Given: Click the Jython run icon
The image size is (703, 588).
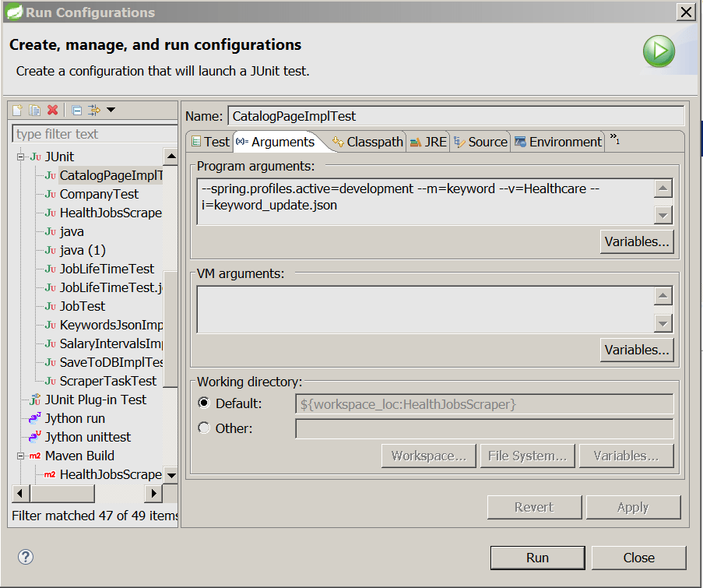Looking at the screenshot, I should coord(35,418).
